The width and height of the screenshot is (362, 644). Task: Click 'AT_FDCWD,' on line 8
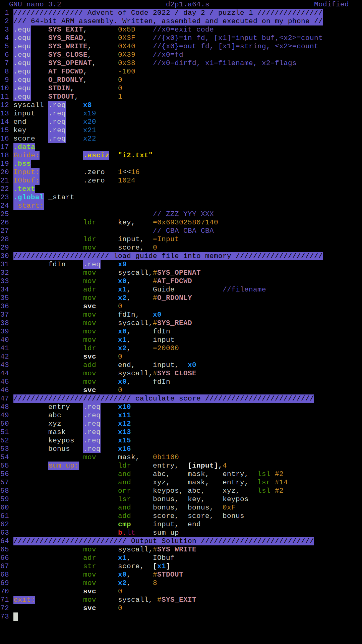[68, 71]
